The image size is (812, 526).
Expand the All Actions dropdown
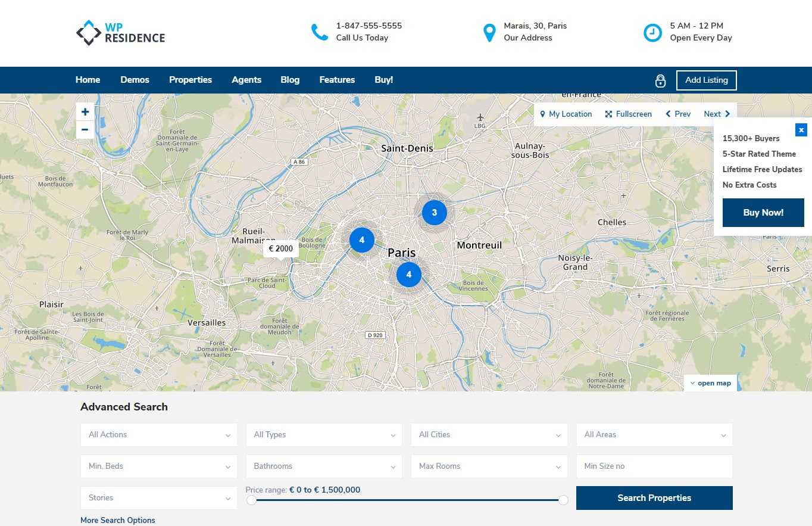[159, 435]
